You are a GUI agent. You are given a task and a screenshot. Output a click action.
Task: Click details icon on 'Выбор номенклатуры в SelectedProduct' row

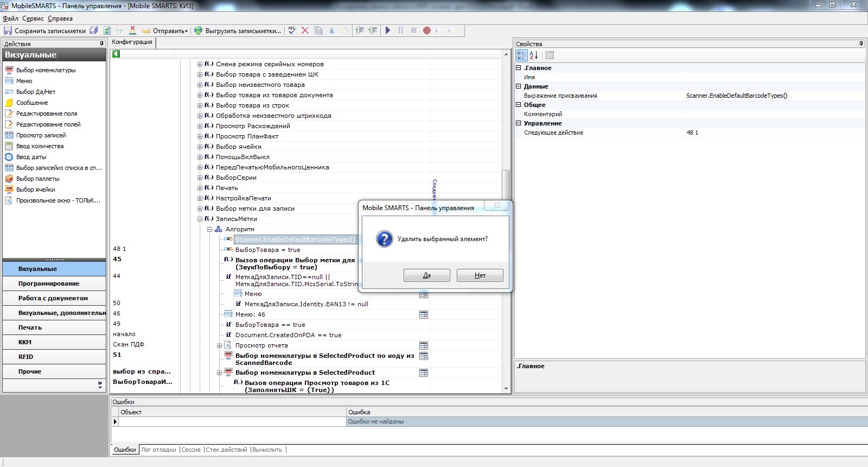(x=424, y=373)
